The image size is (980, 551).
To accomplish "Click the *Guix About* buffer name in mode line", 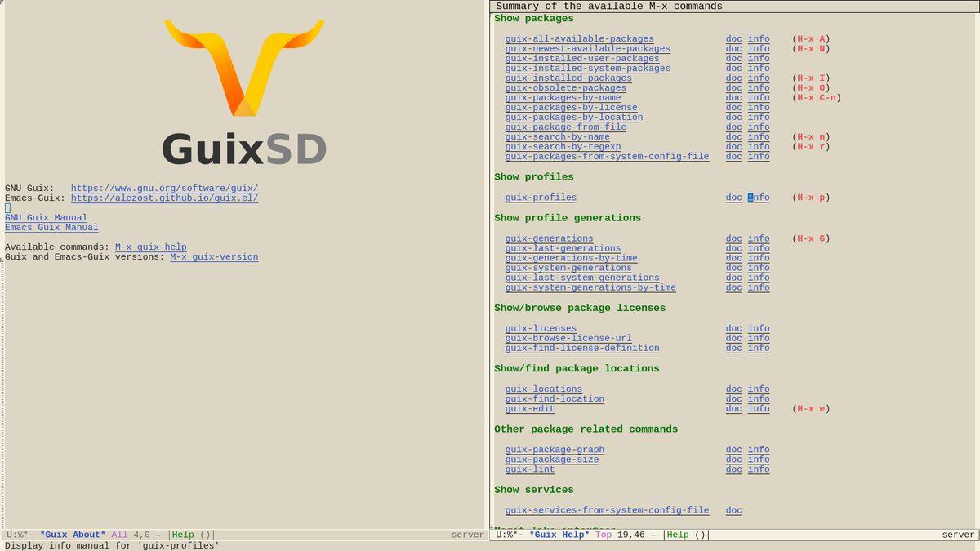I will 72,535.
